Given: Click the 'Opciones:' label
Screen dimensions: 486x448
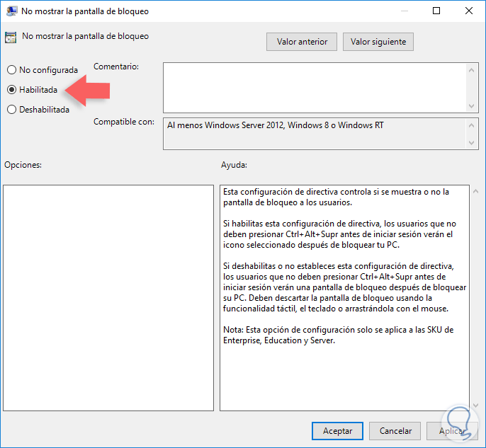Looking at the screenshot, I should [23, 165].
